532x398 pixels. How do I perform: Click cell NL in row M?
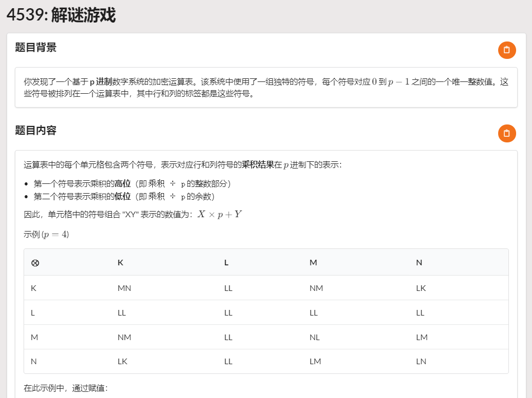coord(315,338)
